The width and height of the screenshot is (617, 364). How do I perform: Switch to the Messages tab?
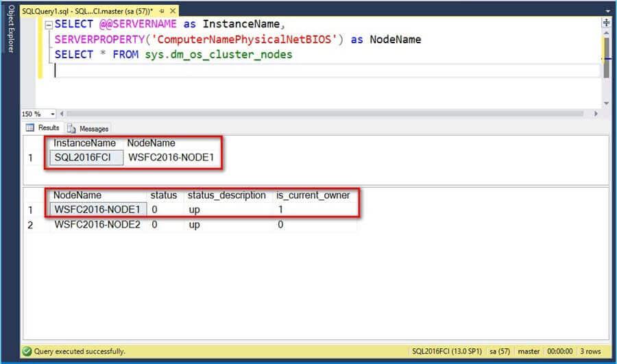(x=88, y=129)
